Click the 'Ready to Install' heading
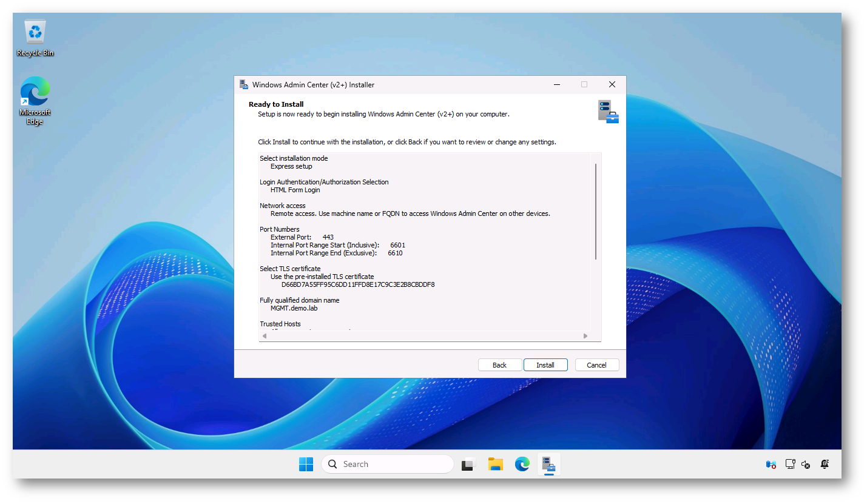The width and height of the screenshot is (867, 504). pos(276,104)
